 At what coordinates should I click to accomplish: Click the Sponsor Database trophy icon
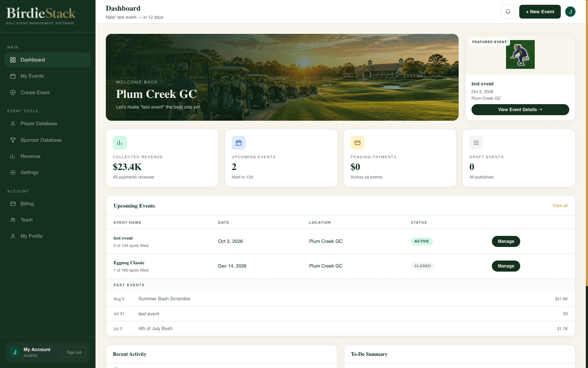13,140
